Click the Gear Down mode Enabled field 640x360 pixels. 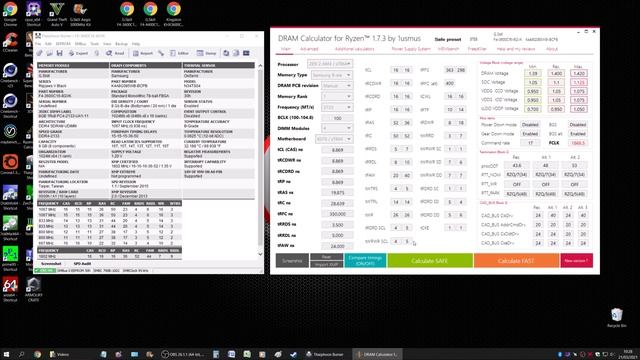click(x=530, y=133)
